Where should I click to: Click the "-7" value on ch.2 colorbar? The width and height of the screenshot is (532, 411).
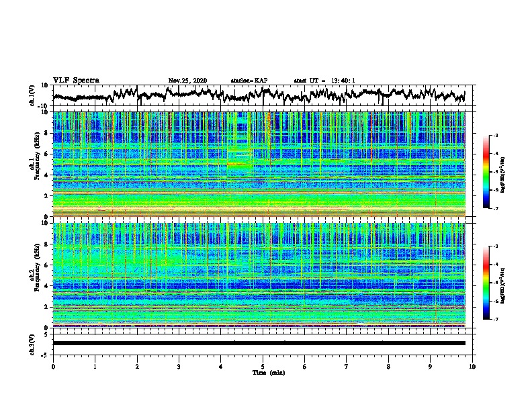495,319
